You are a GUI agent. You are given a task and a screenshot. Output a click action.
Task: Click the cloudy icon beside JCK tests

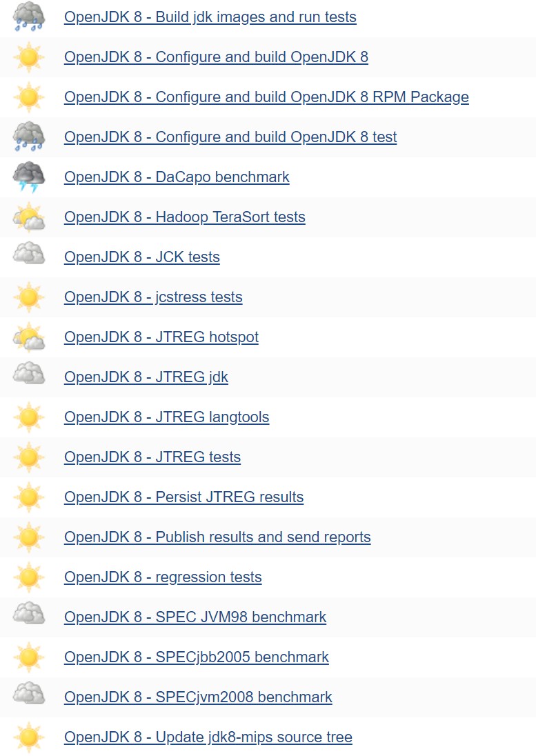tap(29, 256)
